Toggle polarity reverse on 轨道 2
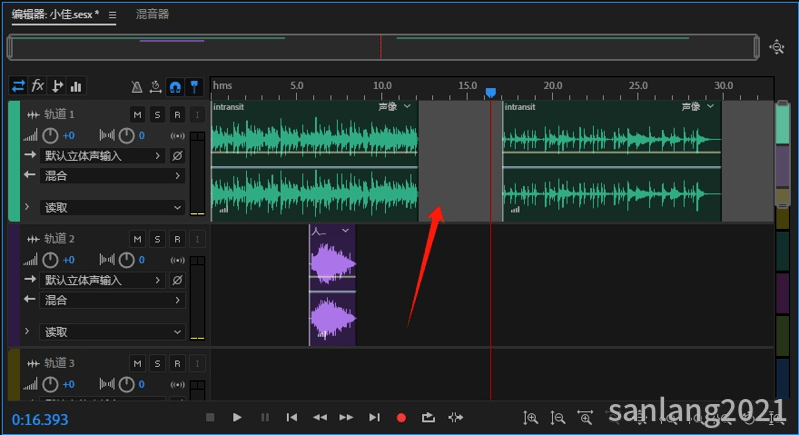 coord(177,280)
